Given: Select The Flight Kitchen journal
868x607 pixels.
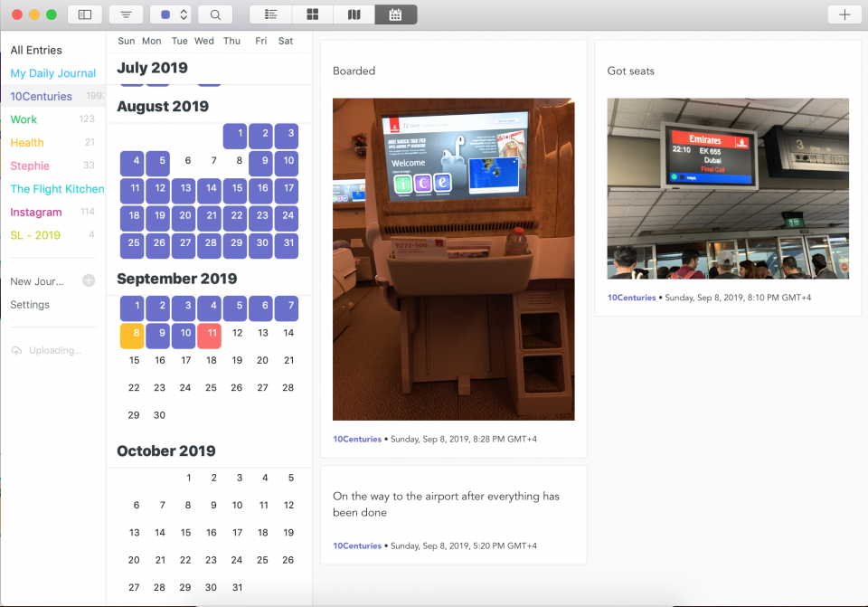Looking at the screenshot, I should coord(56,189).
